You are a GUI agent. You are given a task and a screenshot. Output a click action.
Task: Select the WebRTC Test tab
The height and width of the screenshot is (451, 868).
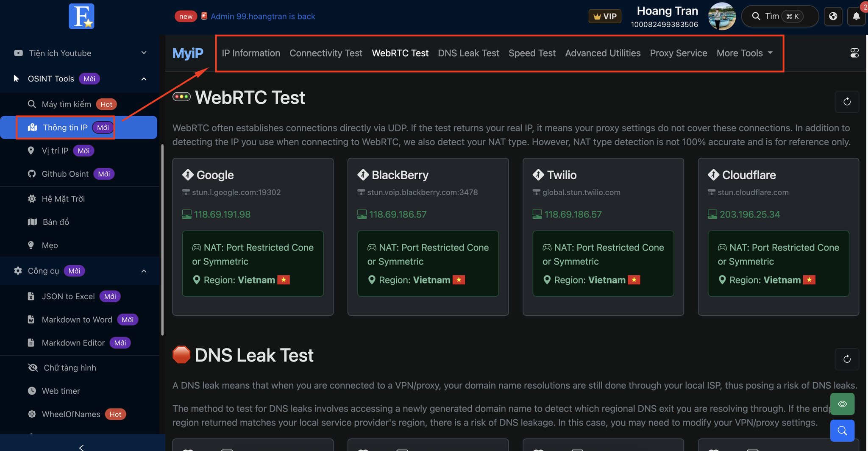[x=400, y=53]
